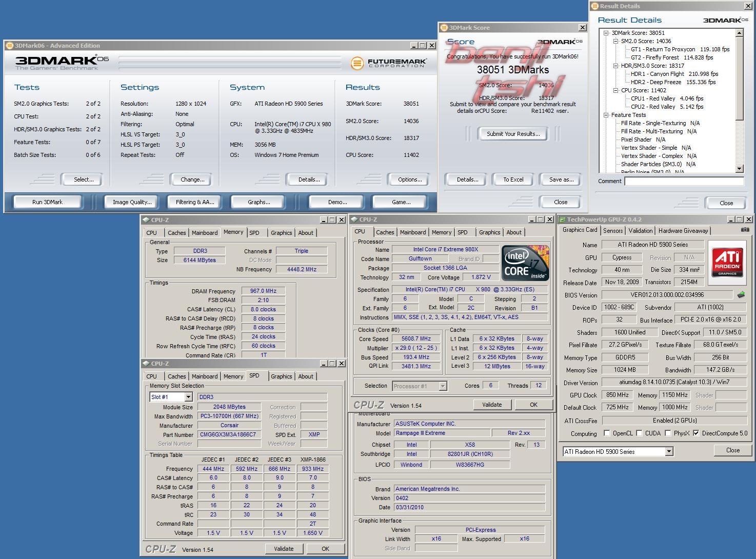Switch to Sensors tab in GPU-Z

point(613,231)
